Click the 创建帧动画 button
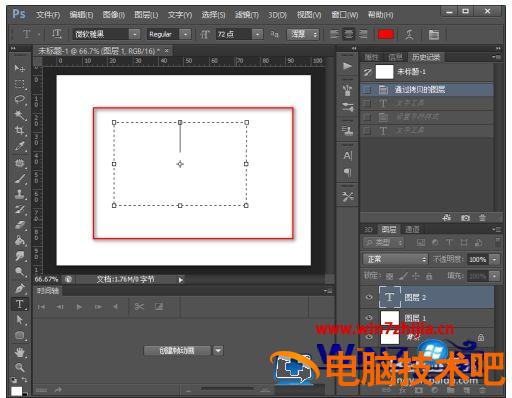 click(177, 350)
